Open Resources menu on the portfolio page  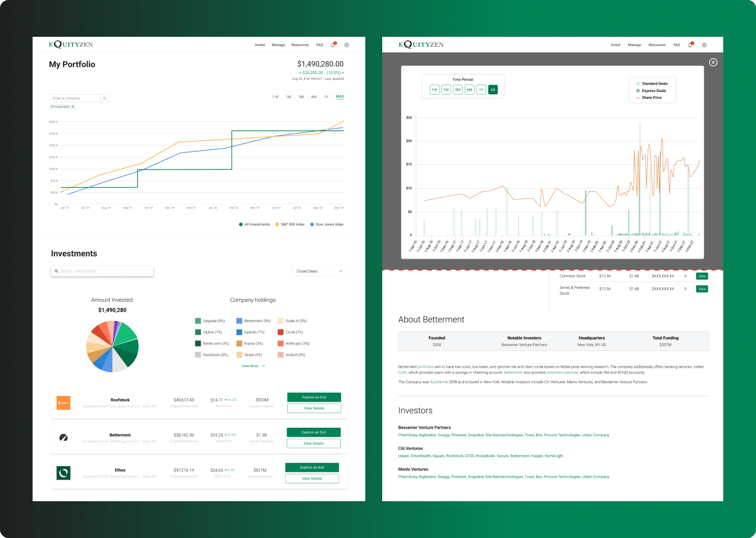tap(300, 45)
